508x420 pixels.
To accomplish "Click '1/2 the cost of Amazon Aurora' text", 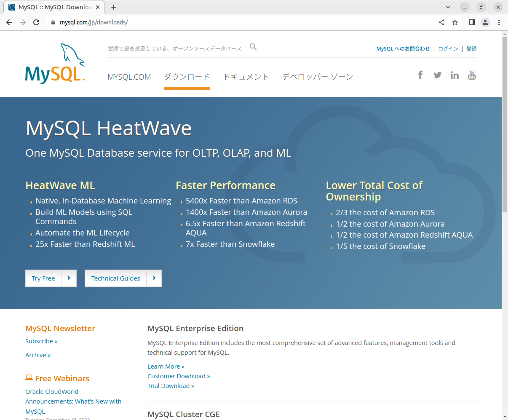I will click(390, 224).
